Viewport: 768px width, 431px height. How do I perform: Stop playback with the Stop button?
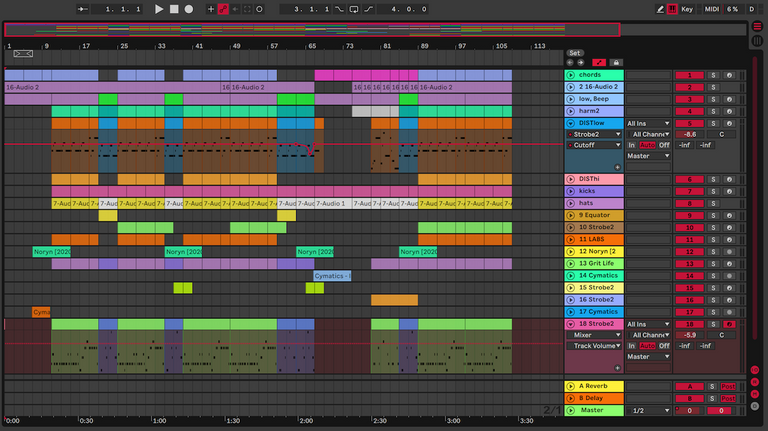[174, 9]
